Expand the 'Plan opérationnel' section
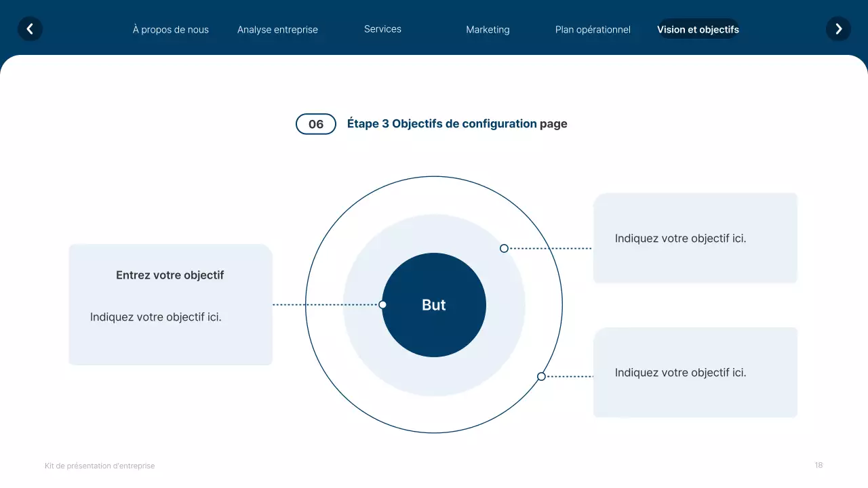This screenshot has height=488, width=868. (593, 29)
